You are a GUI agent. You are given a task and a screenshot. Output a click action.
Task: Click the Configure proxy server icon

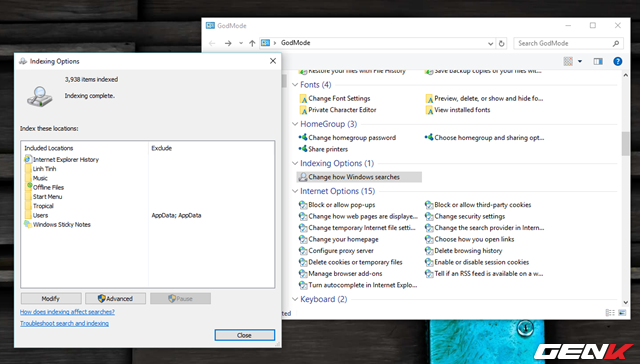click(x=303, y=251)
